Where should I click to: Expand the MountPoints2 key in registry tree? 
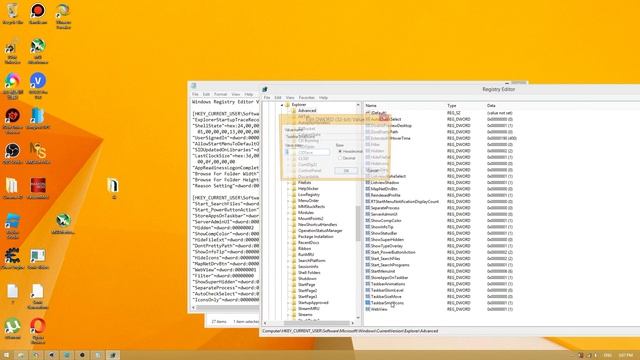point(288,218)
